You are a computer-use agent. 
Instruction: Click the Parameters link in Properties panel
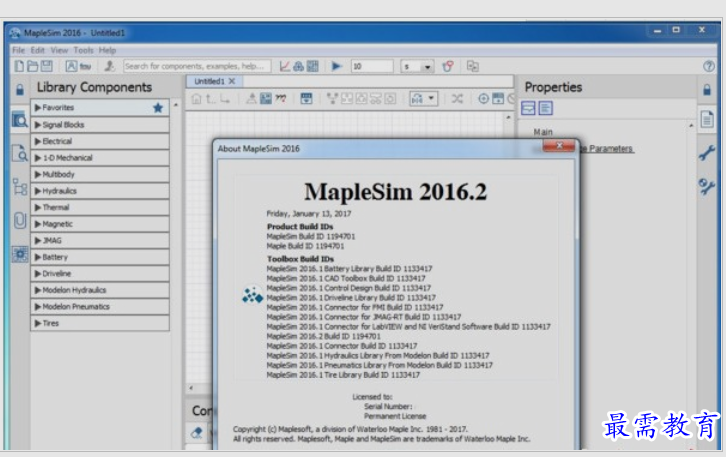[x=611, y=149]
